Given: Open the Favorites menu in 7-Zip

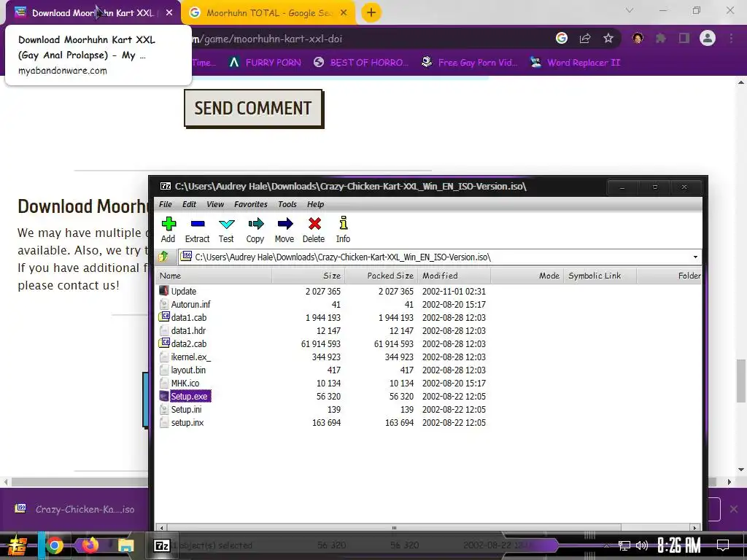Looking at the screenshot, I should pyautogui.click(x=251, y=204).
